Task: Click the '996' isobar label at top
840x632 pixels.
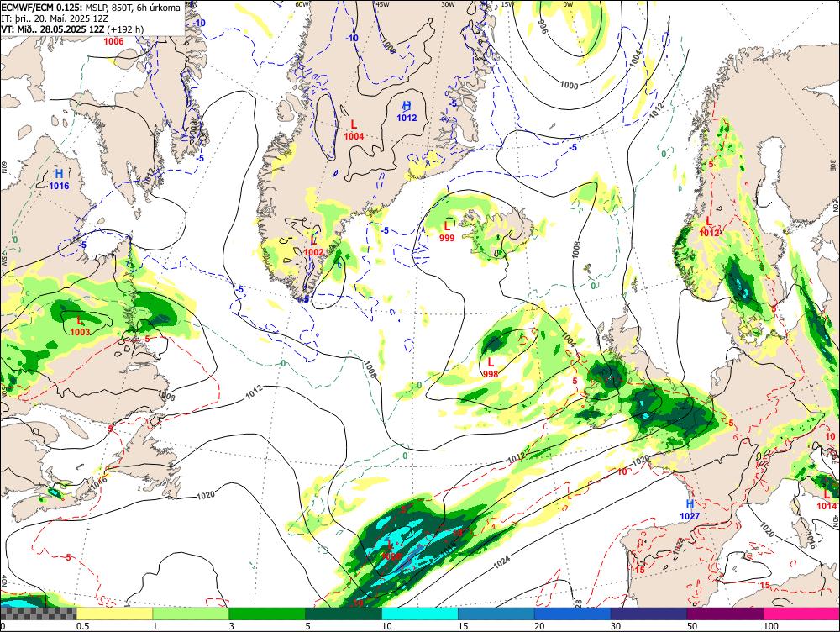Action: tap(542, 27)
